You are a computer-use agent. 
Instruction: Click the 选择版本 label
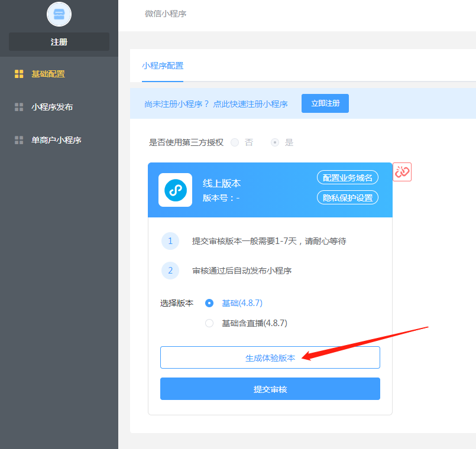coord(177,303)
